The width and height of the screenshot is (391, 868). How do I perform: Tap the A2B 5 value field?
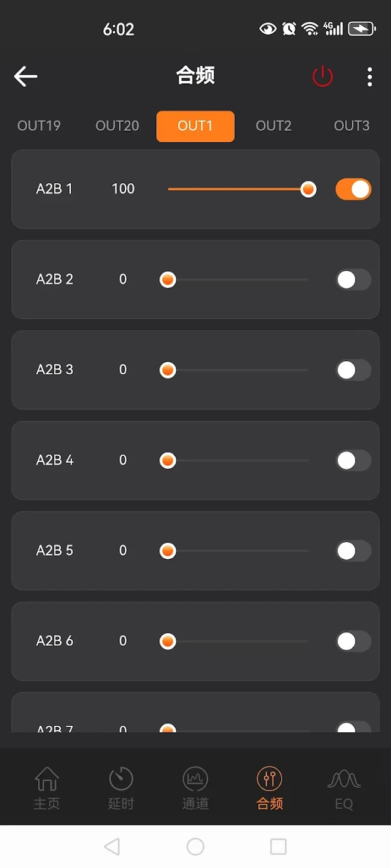coord(123,551)
